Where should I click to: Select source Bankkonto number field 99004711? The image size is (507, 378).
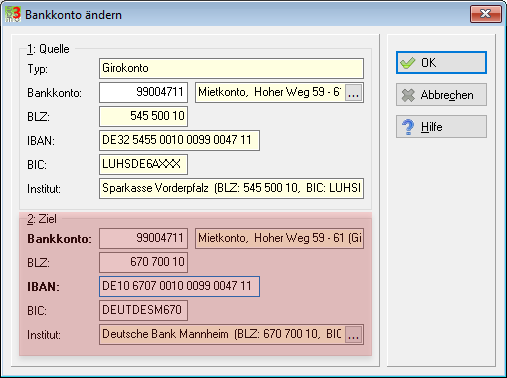tap(143, 92)
